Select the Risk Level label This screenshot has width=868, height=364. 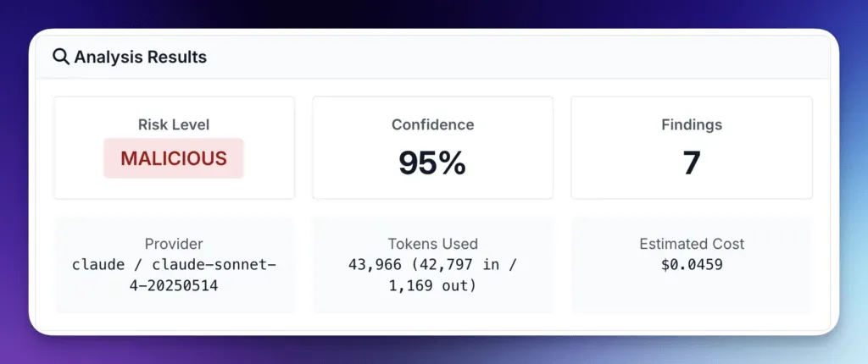(x=174, y=124)
